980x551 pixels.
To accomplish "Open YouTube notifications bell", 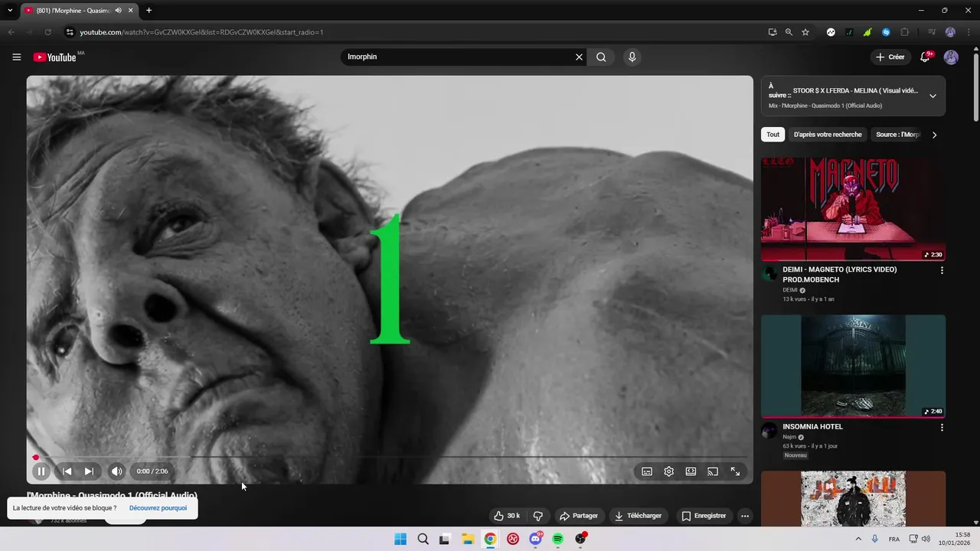I will (925, 57).
